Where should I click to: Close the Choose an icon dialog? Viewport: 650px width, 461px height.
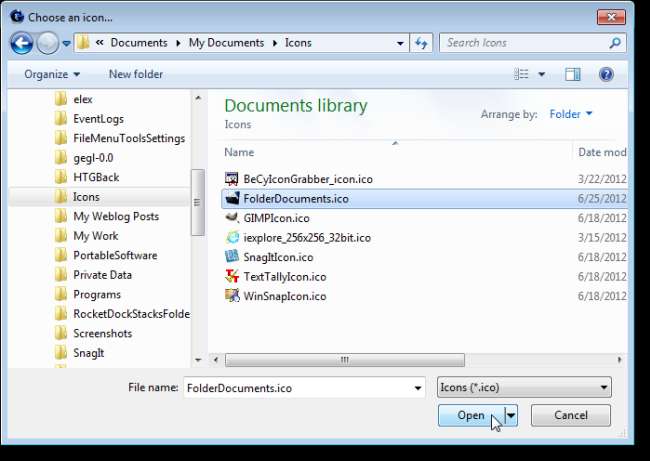(611, 17)
